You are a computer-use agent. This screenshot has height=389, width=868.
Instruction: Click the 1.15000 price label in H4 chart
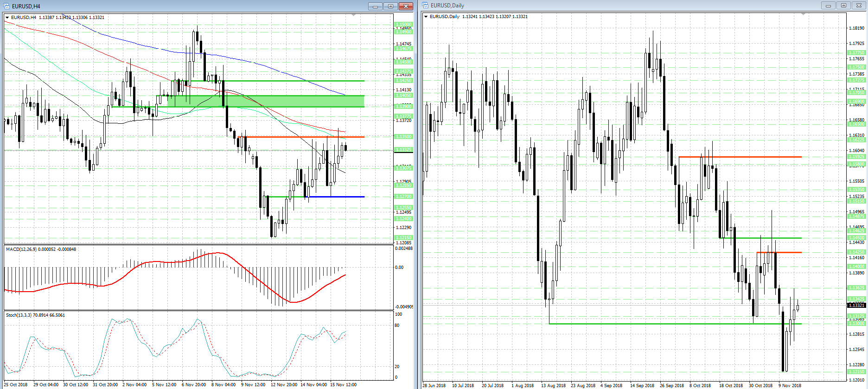pyautogui.click(x=403, y=24)
